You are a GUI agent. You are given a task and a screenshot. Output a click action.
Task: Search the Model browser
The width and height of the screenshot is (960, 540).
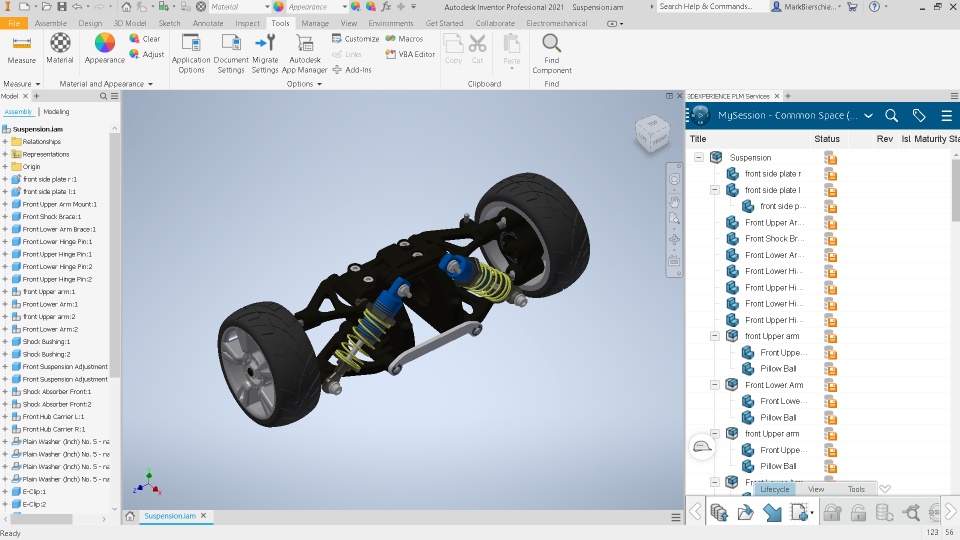tap(103, 96)
